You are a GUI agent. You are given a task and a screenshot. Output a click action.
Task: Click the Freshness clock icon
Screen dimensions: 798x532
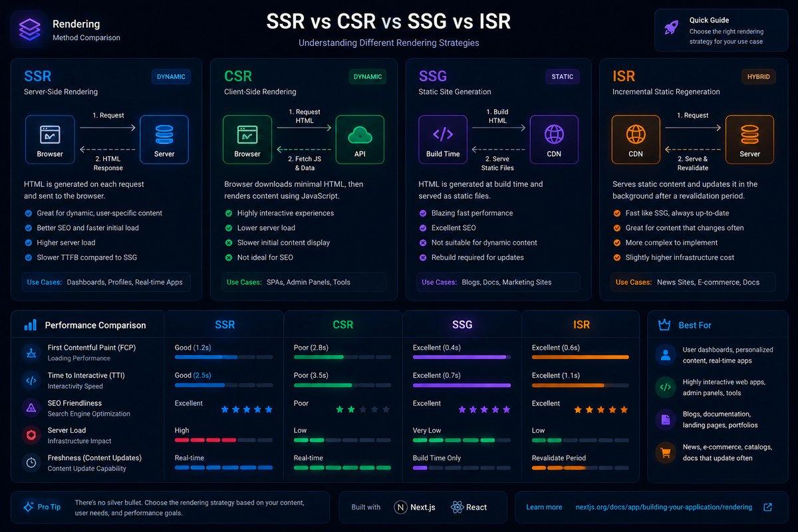coord(31,462)
